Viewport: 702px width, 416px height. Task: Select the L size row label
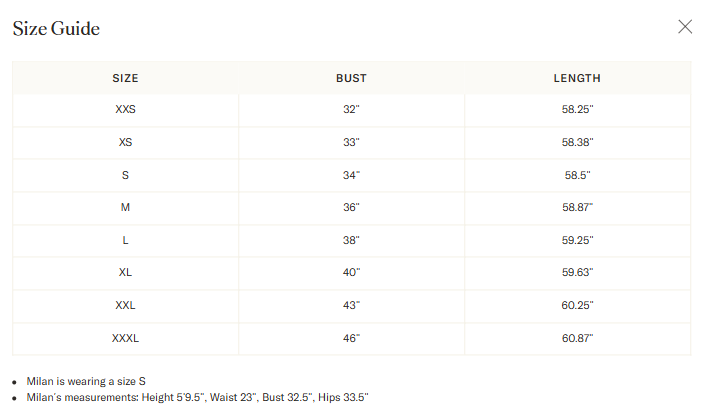[125, 240]
